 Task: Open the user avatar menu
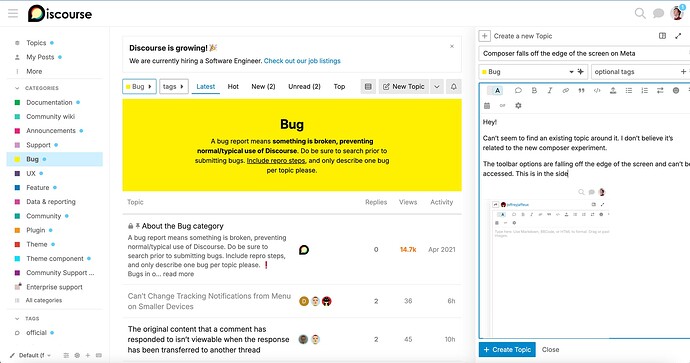point(677,13)
